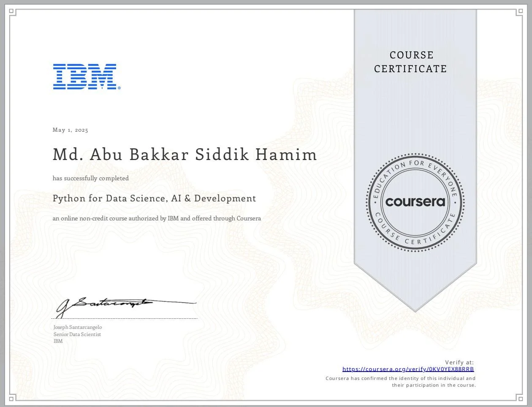Click the Verify at label
The width and height of the screenshot is (532, 407).
pos(460,362)
